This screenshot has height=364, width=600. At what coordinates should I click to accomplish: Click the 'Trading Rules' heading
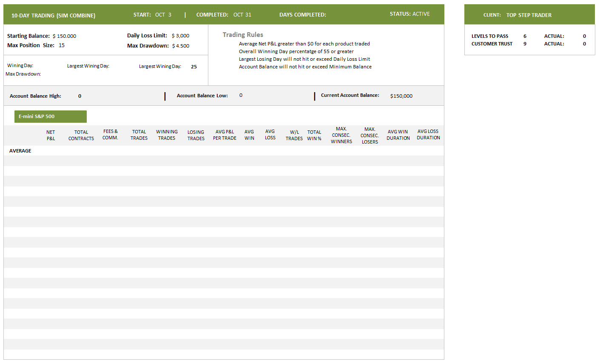click(x=243, y=35)
